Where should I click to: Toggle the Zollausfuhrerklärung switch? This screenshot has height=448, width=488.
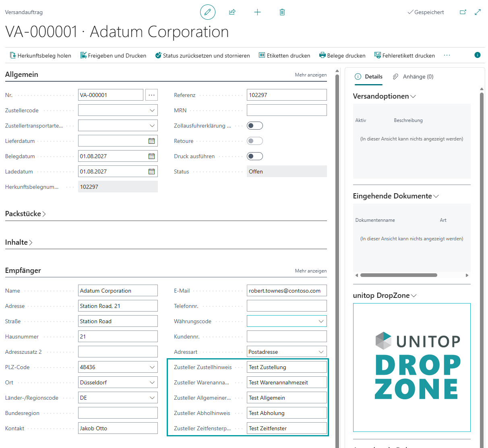click(255, 126)
